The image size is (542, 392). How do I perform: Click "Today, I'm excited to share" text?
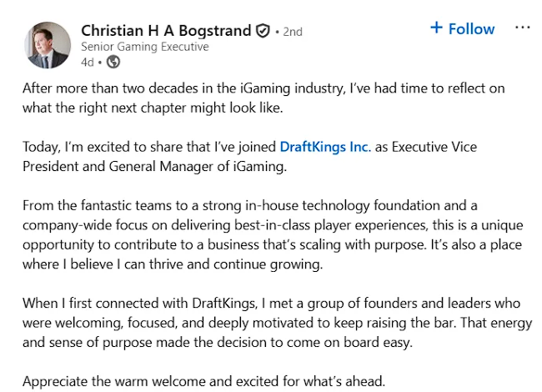150,146
